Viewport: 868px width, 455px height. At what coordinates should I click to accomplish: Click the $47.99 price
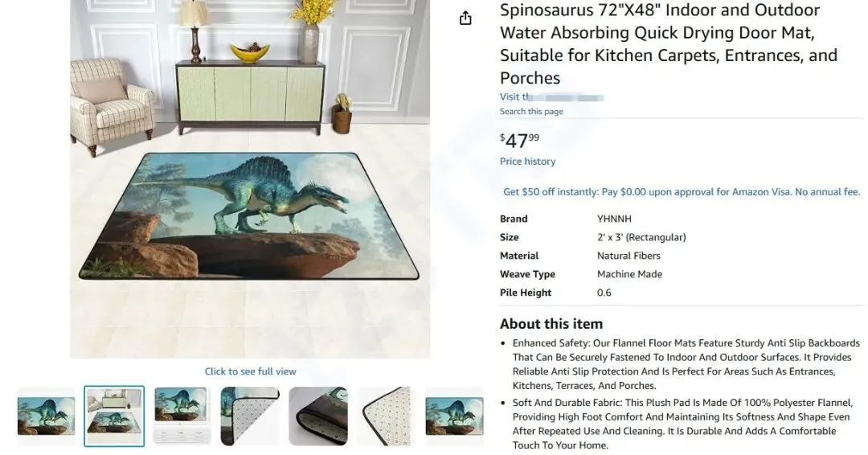pos(519,141)
